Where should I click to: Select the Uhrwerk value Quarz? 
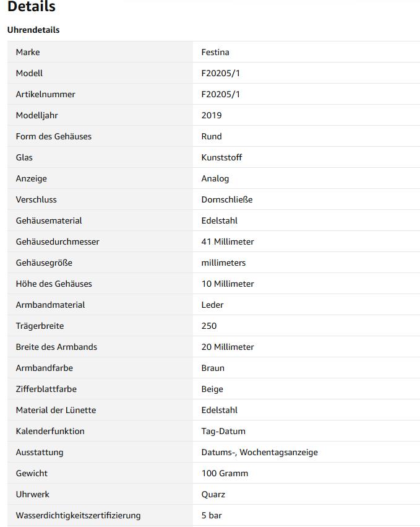coord(213,494)
